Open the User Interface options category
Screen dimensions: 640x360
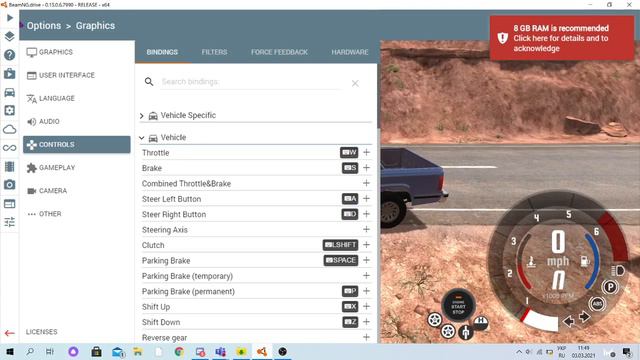pyautogui.click(x=77, y=76)
